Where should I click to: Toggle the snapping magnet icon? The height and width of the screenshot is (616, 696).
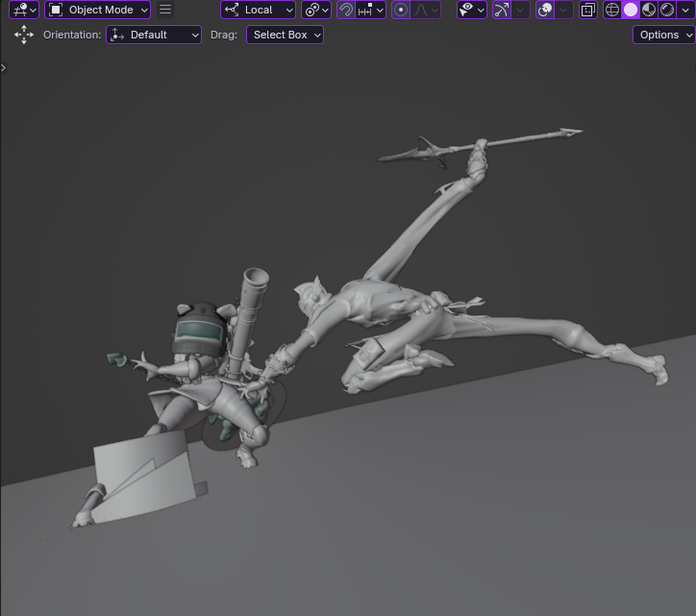pyautogui.click(x=346, y=10)
